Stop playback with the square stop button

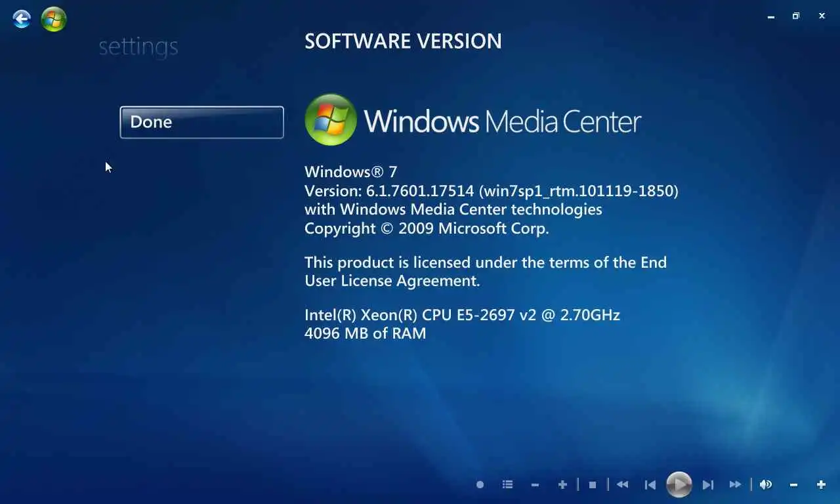pyautogui.click(x=593, y=484)
